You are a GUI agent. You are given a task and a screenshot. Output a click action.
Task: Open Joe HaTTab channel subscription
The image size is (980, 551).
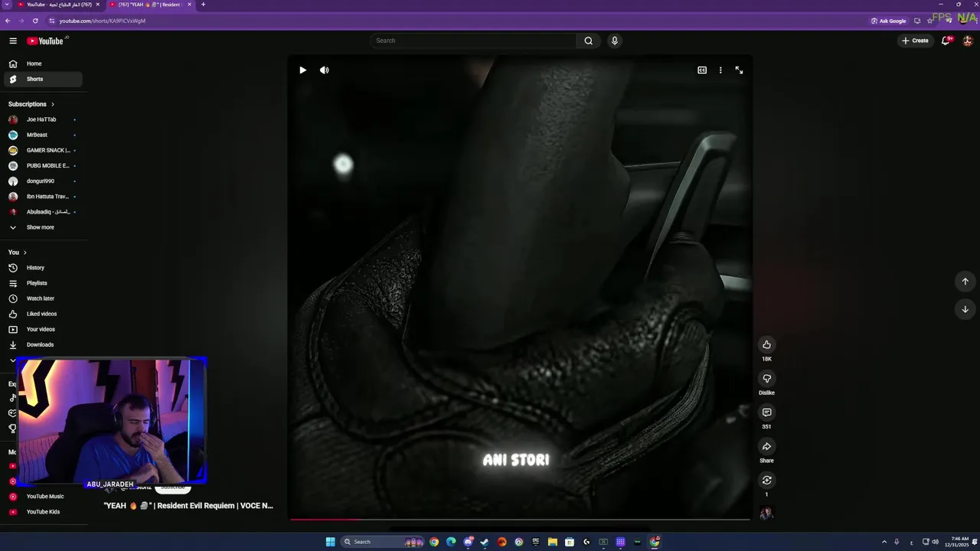click(x=43, y=119)
